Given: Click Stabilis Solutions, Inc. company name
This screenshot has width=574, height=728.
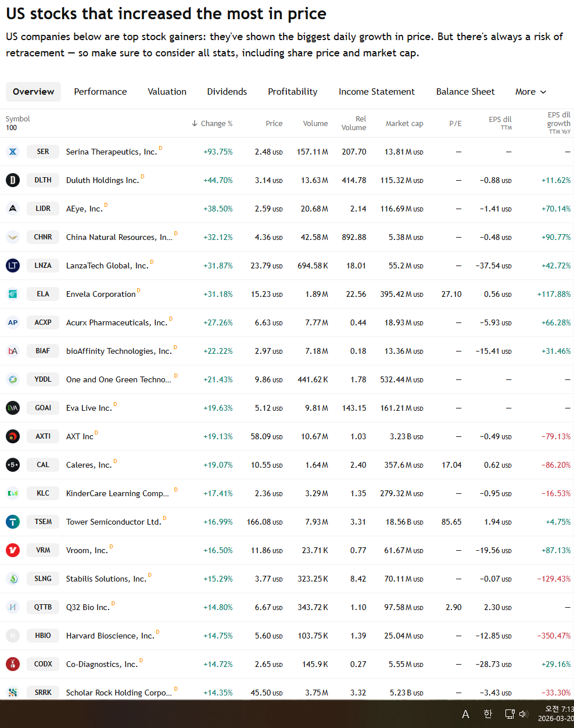Looking at the screenshot, I should tap(106, 579).
